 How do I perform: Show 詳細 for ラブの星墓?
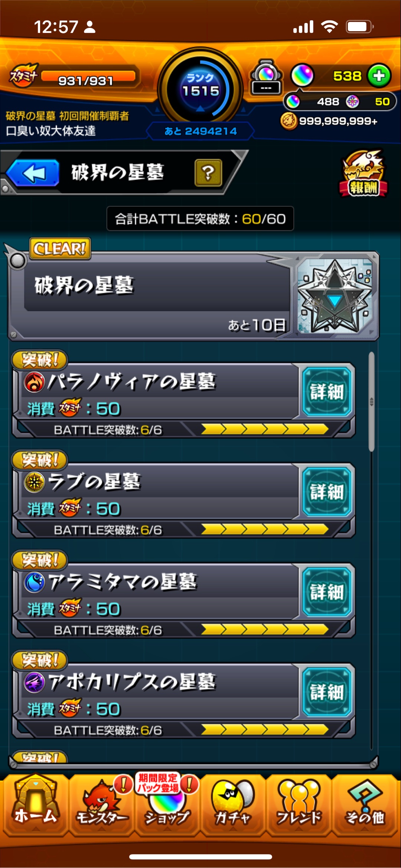pos(327,492)
